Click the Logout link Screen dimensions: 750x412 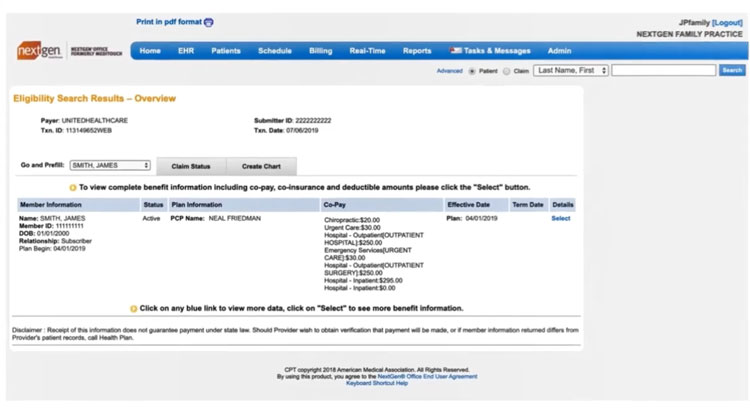(726, 22)
